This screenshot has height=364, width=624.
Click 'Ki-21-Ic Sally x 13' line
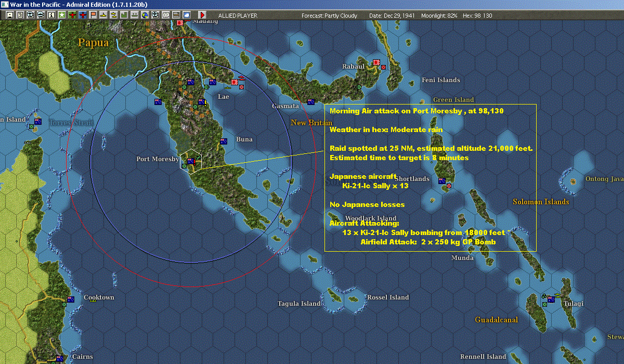pos(376,186)
